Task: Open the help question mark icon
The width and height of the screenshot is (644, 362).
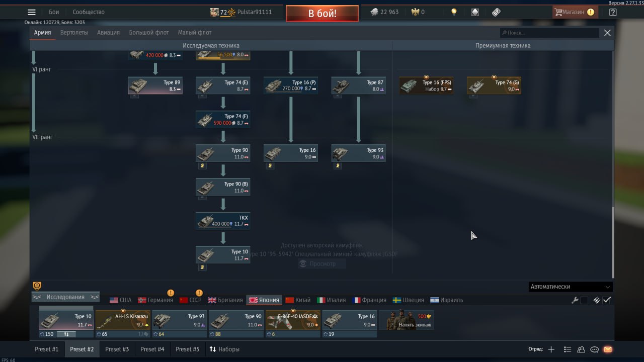Action: click(612, 12)
